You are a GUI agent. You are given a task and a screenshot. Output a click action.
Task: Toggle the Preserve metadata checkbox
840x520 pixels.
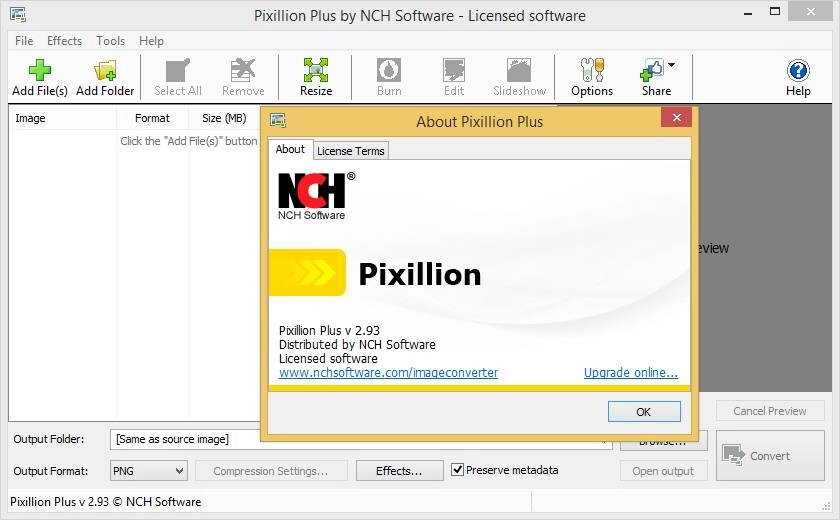(x=457, y=470)
